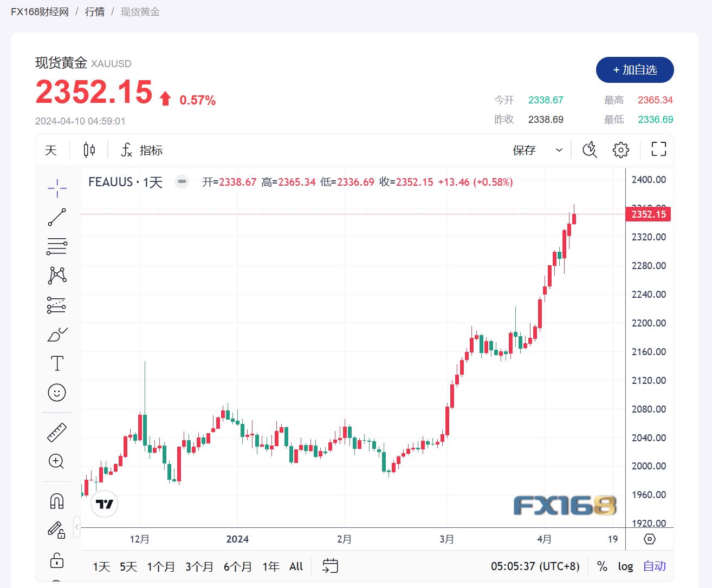Click the 12月 time axis label
Image resolution: width=712 pixels, height=588 pixels.
(x=139, y=539)
